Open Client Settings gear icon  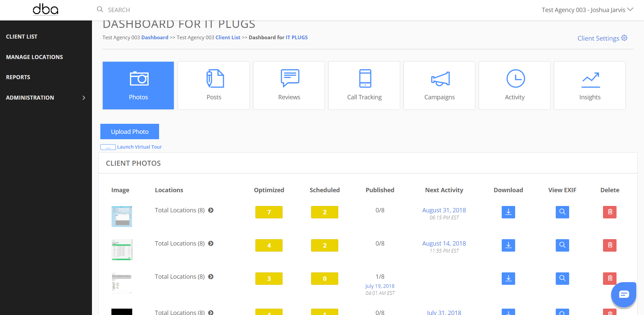tap(624, 38)
